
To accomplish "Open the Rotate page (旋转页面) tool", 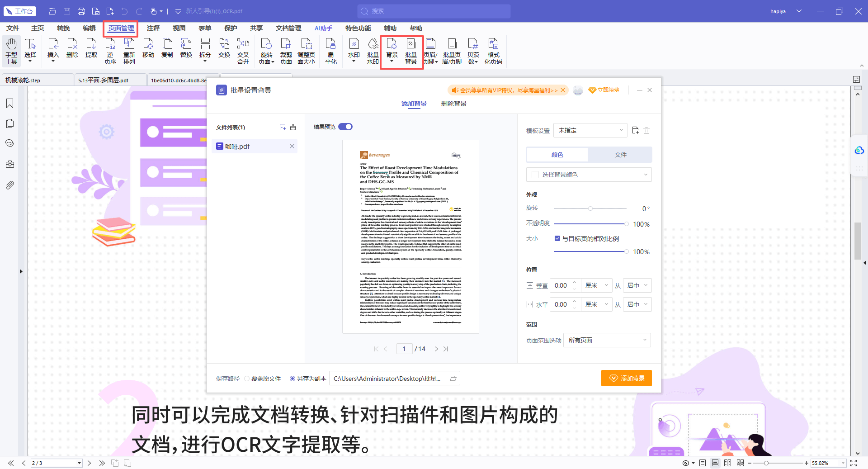I will click(x=266, y=51).
